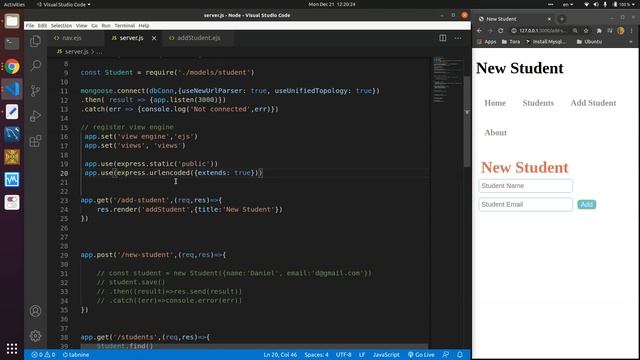Open MySQL Workbench dock icon
The width and height of the screenshot is (640, 360).
click(12, 134)
